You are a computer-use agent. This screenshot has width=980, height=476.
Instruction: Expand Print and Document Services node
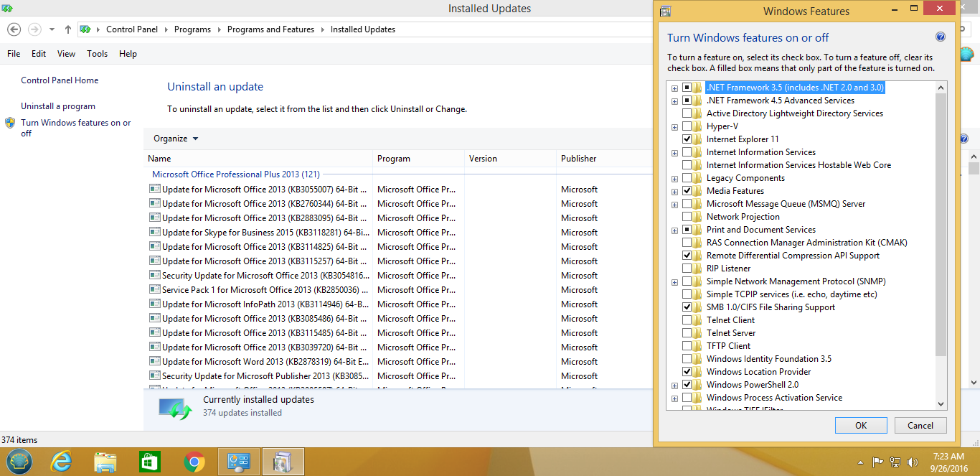tap(674, 230)
